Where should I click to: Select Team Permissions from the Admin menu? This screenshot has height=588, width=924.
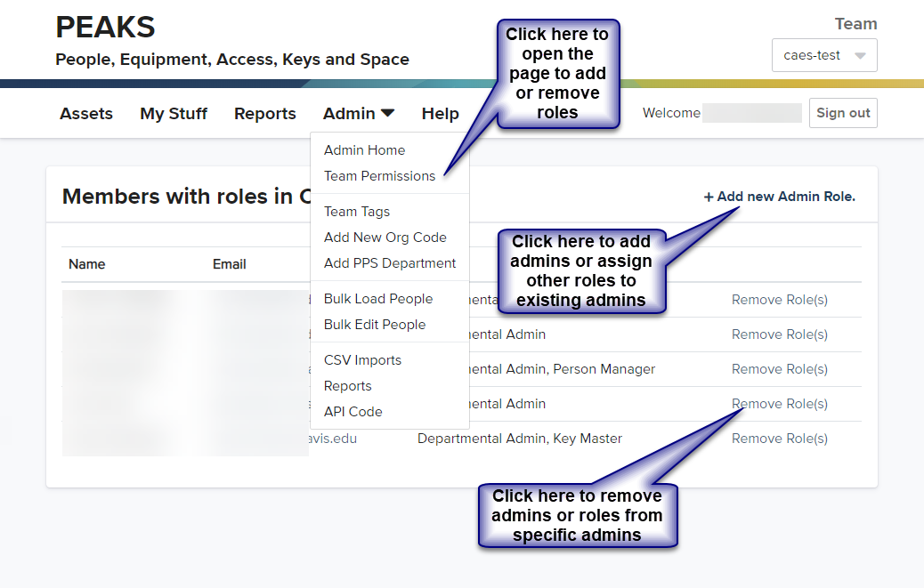pyautogui.click(x=379, y=175)
